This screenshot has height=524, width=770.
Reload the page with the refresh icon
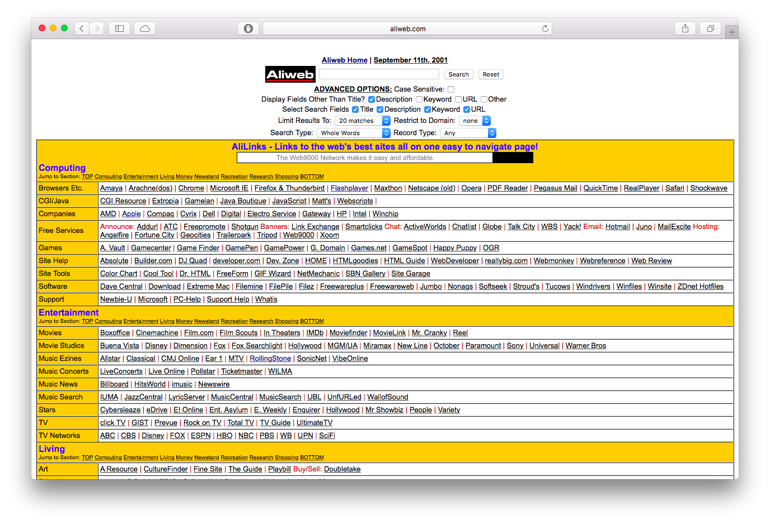click(x=545, y=29)
